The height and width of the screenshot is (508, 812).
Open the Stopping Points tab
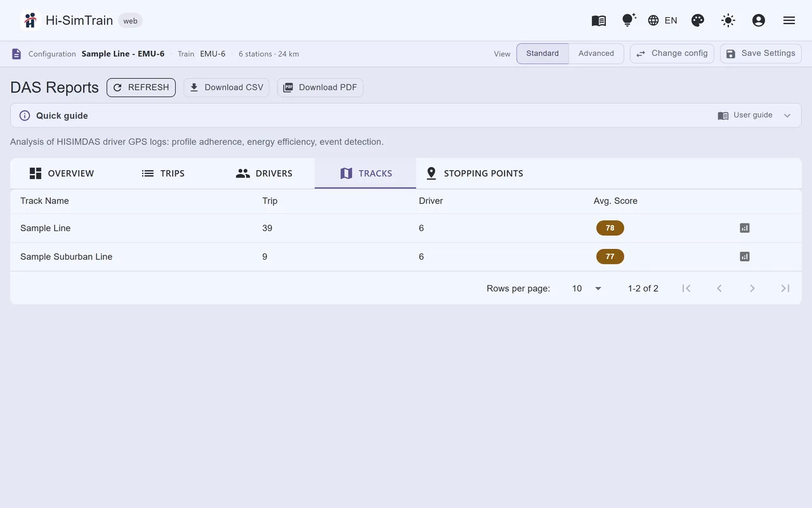coord(475,173)
